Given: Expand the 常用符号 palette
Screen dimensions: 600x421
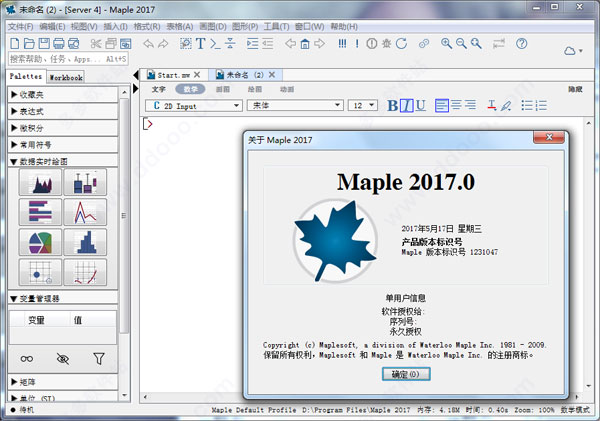Looking at the screenshot, I should (x=63, y=145).
